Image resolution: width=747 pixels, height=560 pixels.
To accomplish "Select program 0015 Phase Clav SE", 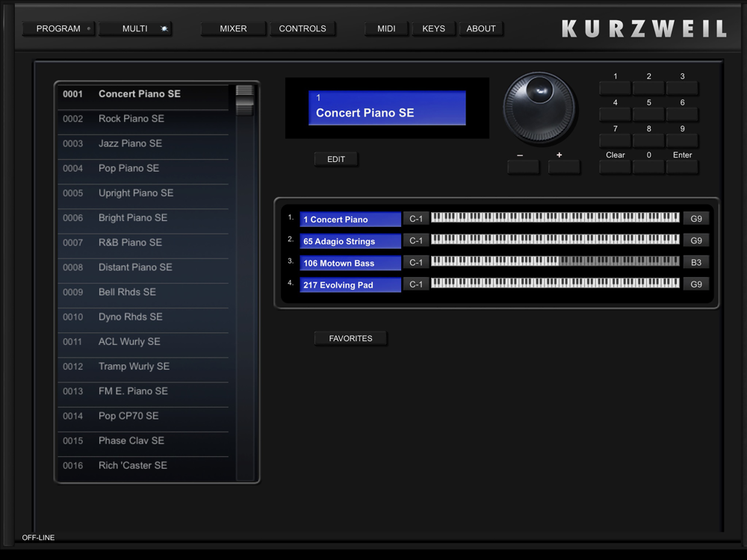I will [143, 444].
